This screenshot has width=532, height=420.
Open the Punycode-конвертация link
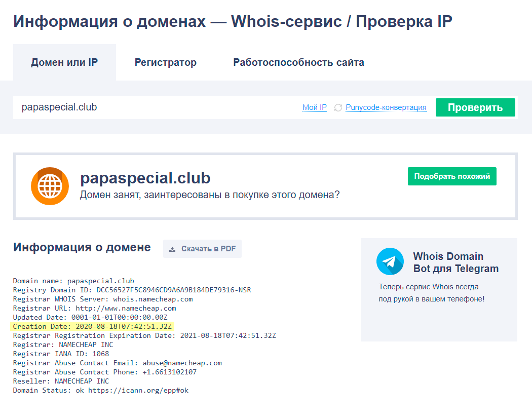pyautogui.click(x=386, y=107)
